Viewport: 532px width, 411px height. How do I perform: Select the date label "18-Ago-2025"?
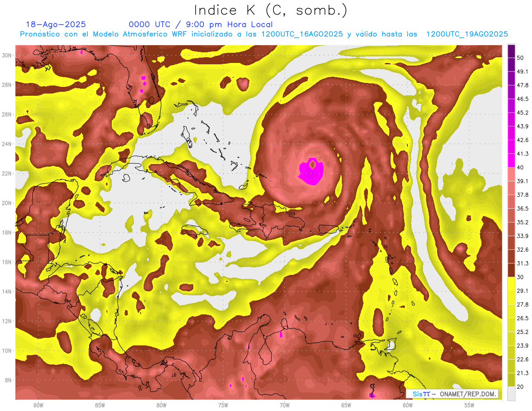point(56,24)
